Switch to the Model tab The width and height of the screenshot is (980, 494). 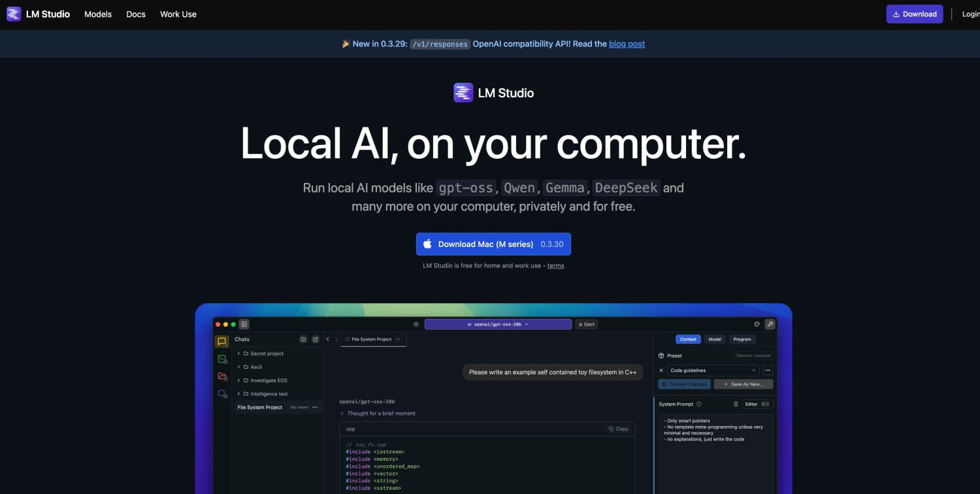pos(715,339)
